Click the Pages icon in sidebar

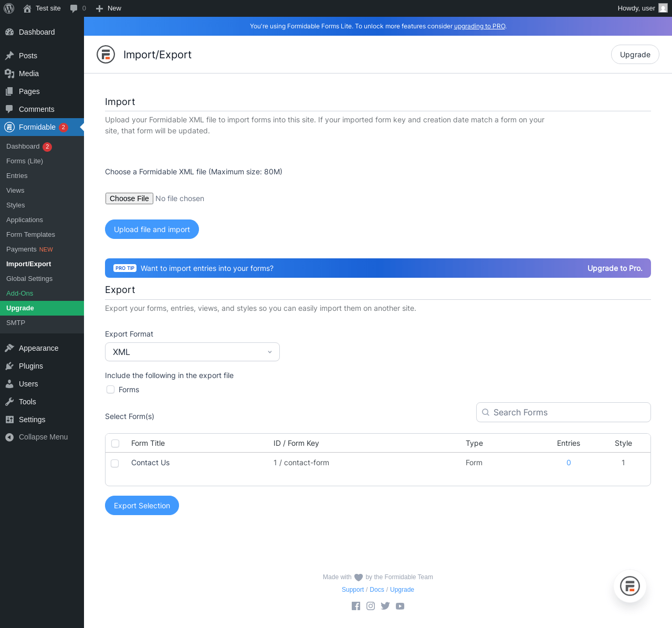(x=9, y=91)
